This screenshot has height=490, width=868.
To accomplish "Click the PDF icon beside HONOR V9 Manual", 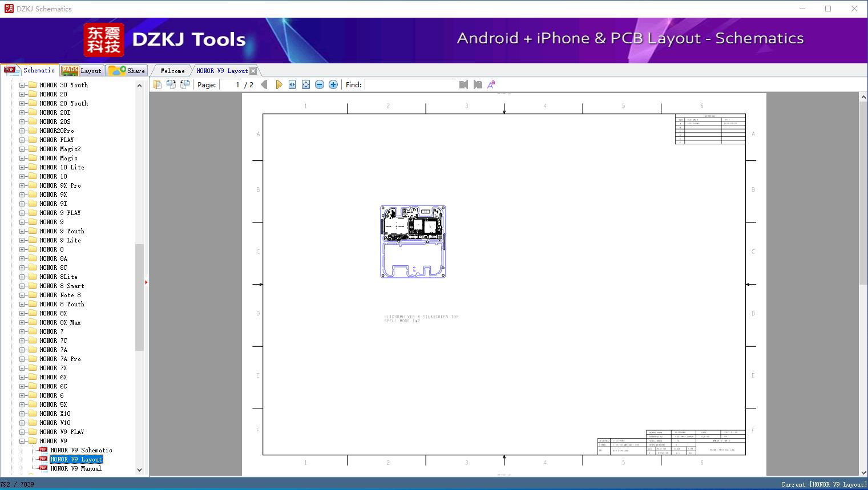I will pos(43,468).
